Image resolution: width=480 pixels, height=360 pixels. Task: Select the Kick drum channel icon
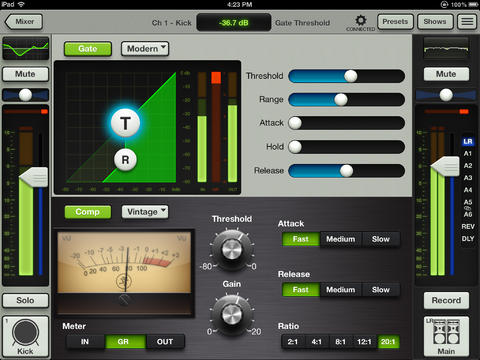click(x=25, y=336)
